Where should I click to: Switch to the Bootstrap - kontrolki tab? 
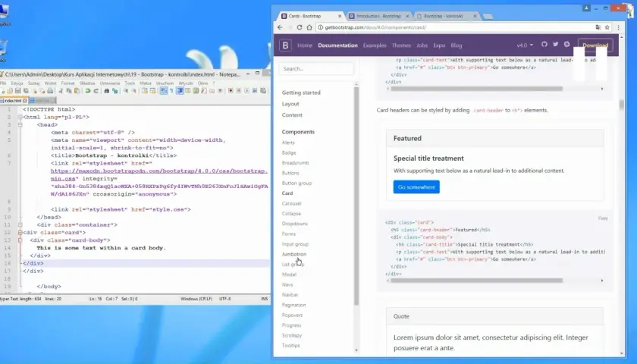point(443,16)
